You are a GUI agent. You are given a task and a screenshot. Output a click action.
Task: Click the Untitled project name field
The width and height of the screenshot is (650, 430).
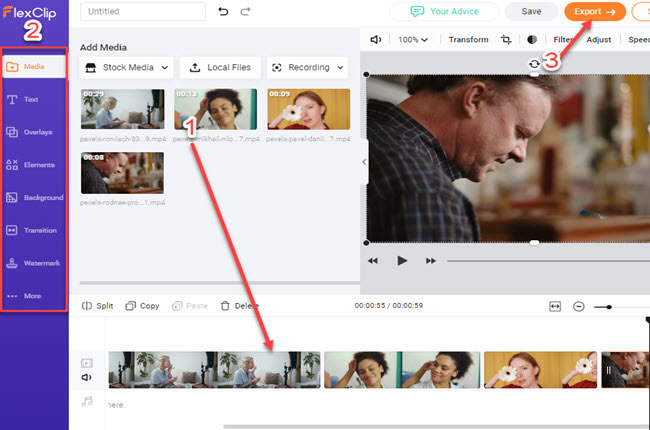pyautogui.click(x=143, y=12)
